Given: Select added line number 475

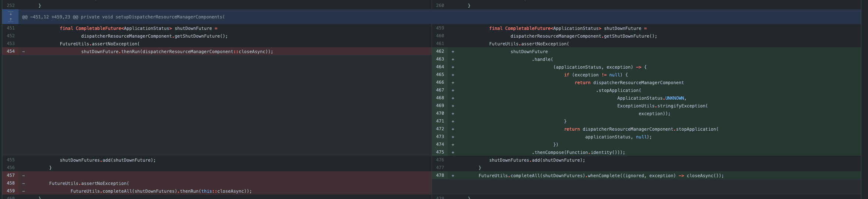Looking at the screenshot, I should 440,152.
